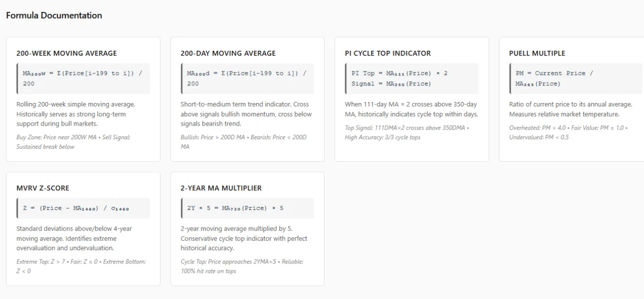Select the Puell Multiple card title
This screenshot has width=644, height=299.
coord(537,53)
